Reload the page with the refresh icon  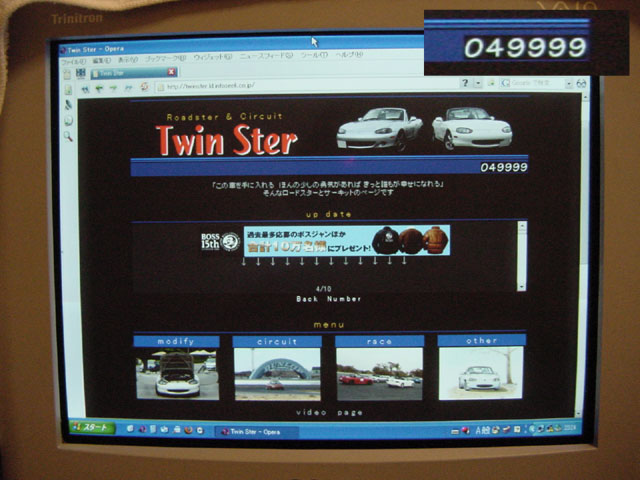[144, 87]
